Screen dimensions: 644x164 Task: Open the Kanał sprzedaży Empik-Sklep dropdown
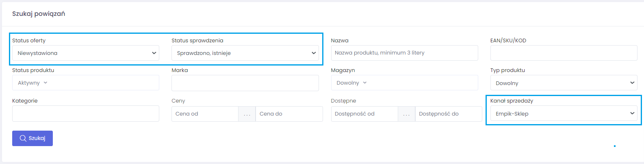point(564,114)
